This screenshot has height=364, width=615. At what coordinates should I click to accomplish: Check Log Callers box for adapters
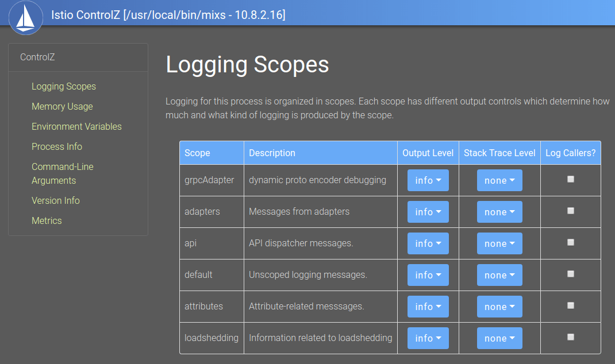pyautogui.click(x=570, y=211)
